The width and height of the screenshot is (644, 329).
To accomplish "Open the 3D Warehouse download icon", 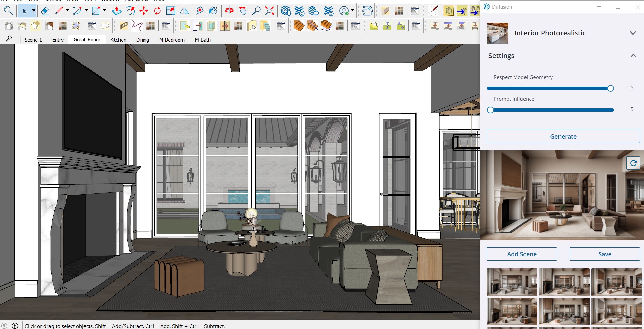I will click(286, 11).
